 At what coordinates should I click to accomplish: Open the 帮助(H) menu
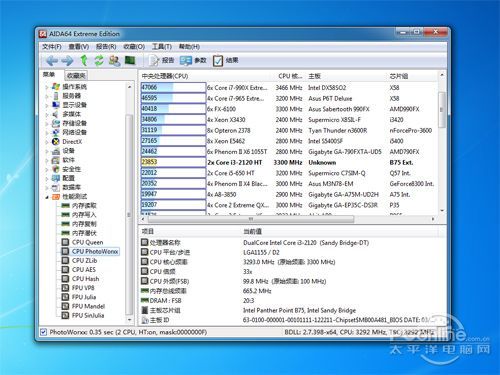tap(189, 47)
